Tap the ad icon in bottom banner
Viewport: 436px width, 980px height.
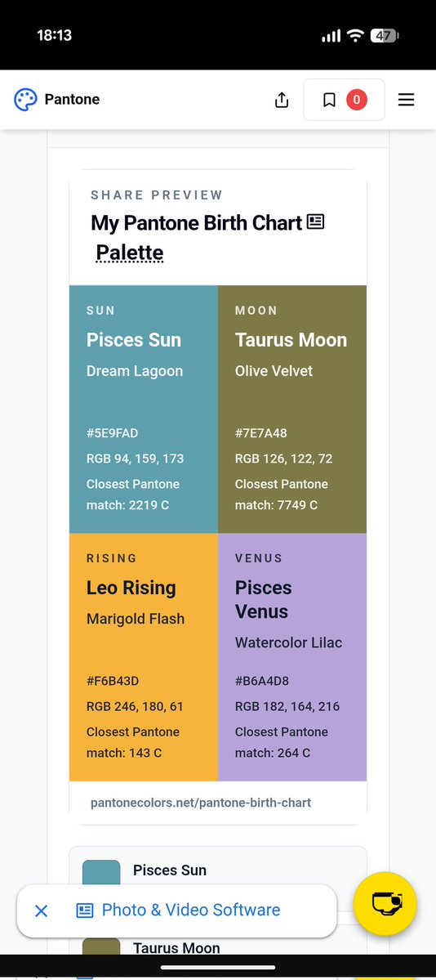pyautogui.click(x=84, y=911)
